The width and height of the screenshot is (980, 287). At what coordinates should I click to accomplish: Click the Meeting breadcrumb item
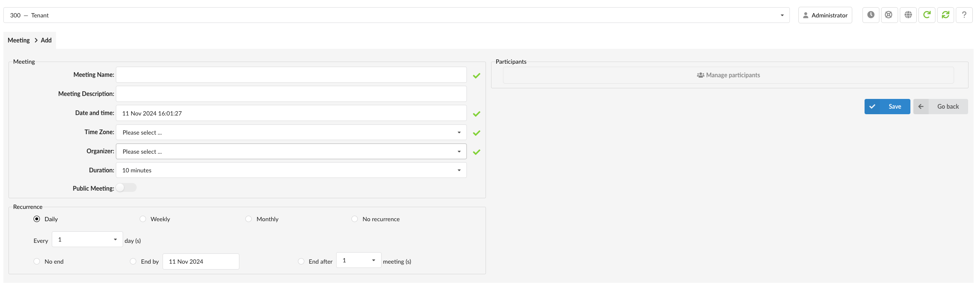19,40
